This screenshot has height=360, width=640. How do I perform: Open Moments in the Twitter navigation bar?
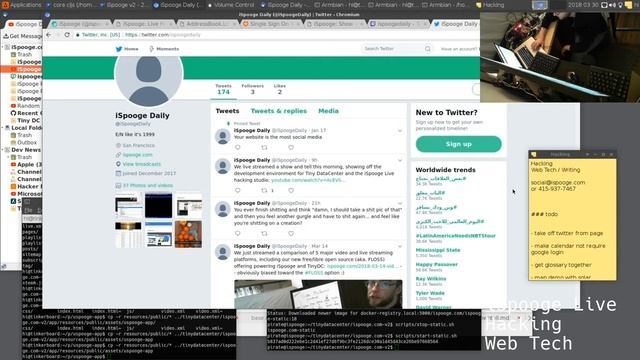pyautogui.click(x=164, y=49)
